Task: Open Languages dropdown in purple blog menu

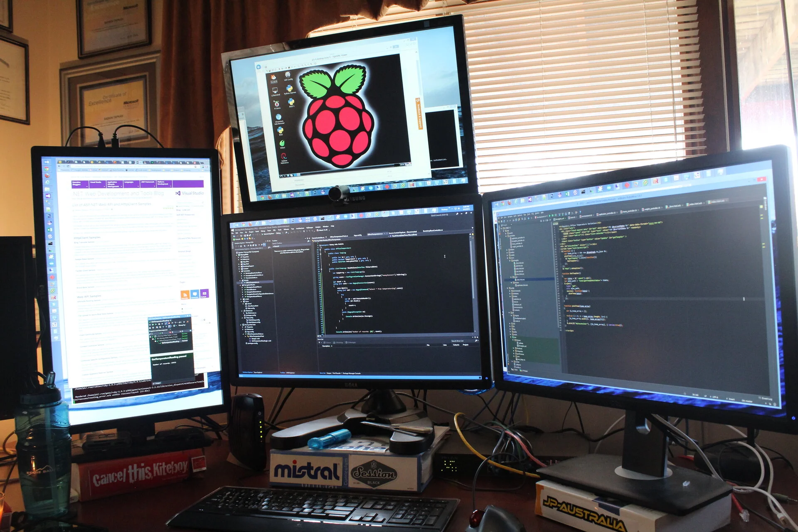Action: click(130, 183)
